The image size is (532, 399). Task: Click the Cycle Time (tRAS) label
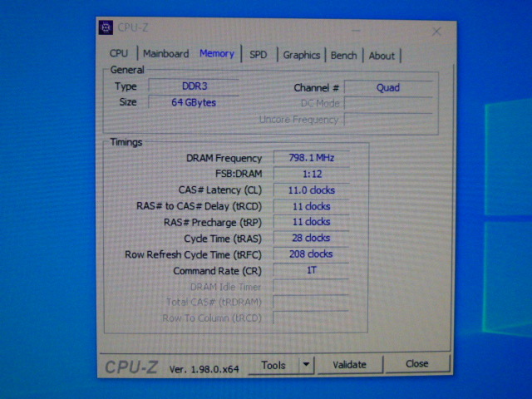point(223,239)
